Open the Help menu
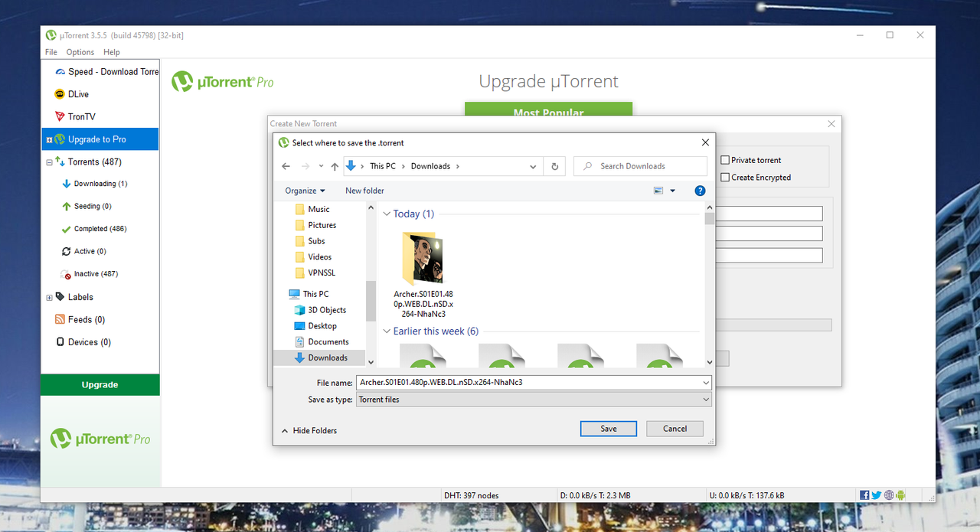Image resolution: width=980 pixels, height=532 pixels. (x=112, y=52)
